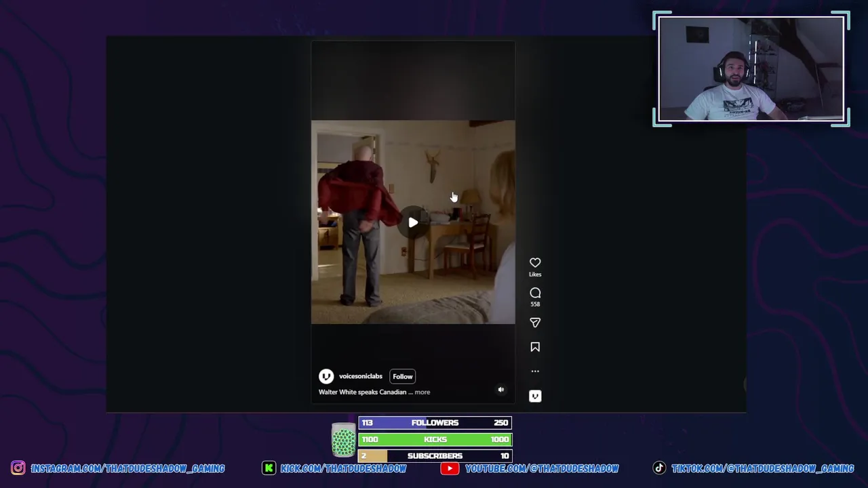Image resolution: width=868 pixels, height=488 pixels.
Task: Click the YouTube icon in bottom bar
Action: pyautogui.click(x=450, y=468)
